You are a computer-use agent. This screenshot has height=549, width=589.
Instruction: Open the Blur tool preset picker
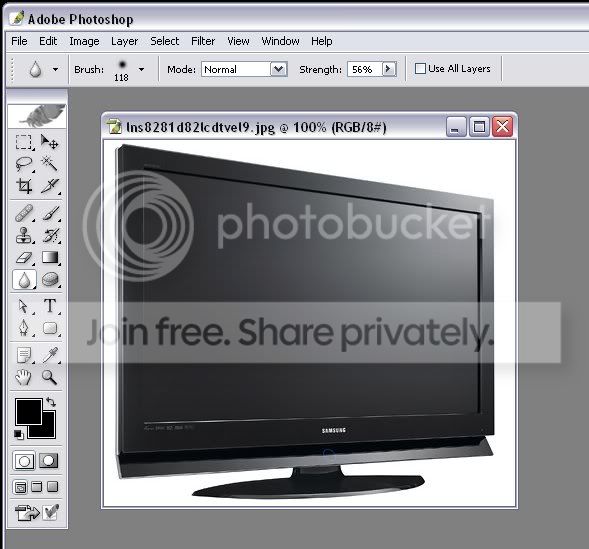56,69
